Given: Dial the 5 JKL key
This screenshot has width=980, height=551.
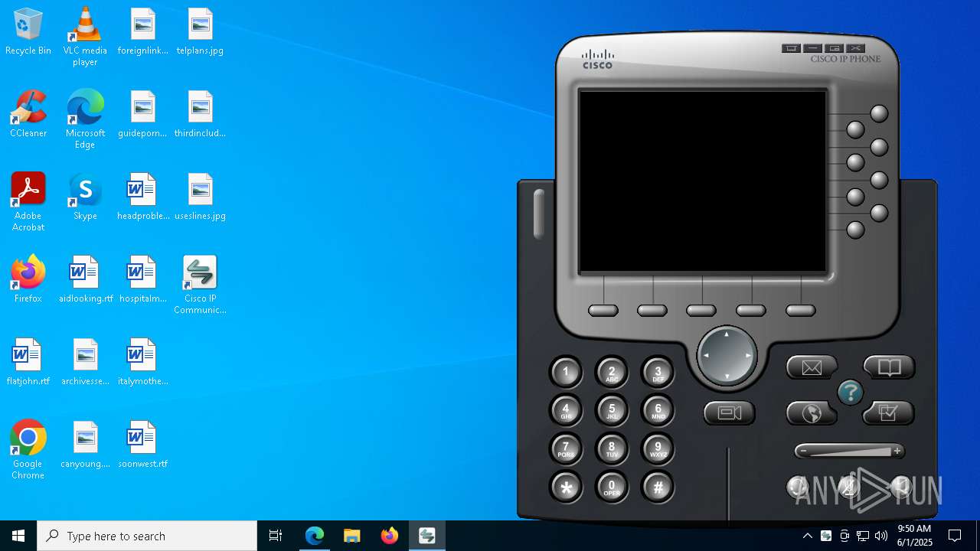Looking at the screenshot, I should (612, 411).
